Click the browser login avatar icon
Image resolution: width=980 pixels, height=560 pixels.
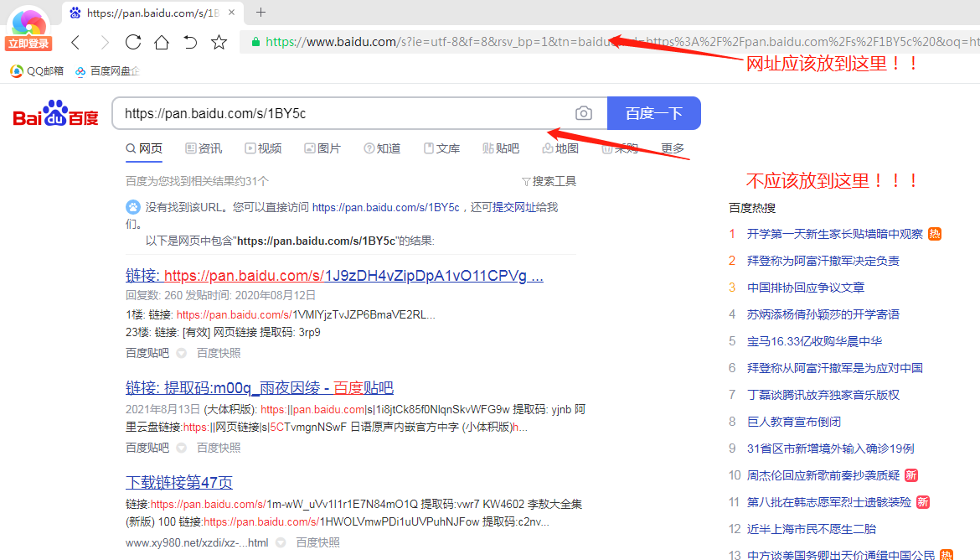tap(28, 28)
